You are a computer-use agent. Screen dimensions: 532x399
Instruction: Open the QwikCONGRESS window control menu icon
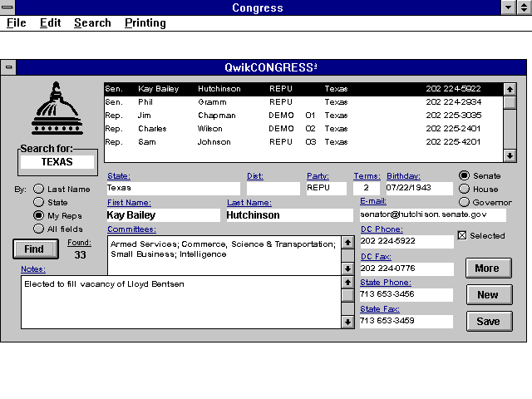point(9,67)
